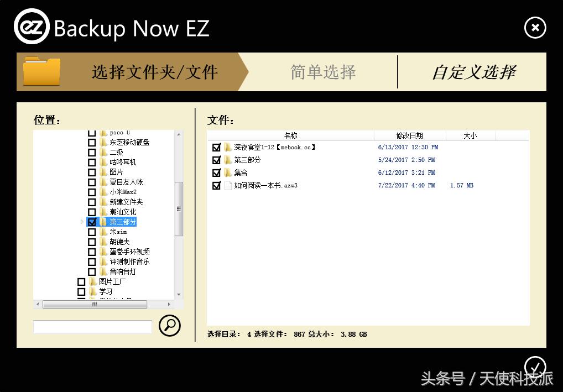Click 集合 folder name in file list

[241, 173]
